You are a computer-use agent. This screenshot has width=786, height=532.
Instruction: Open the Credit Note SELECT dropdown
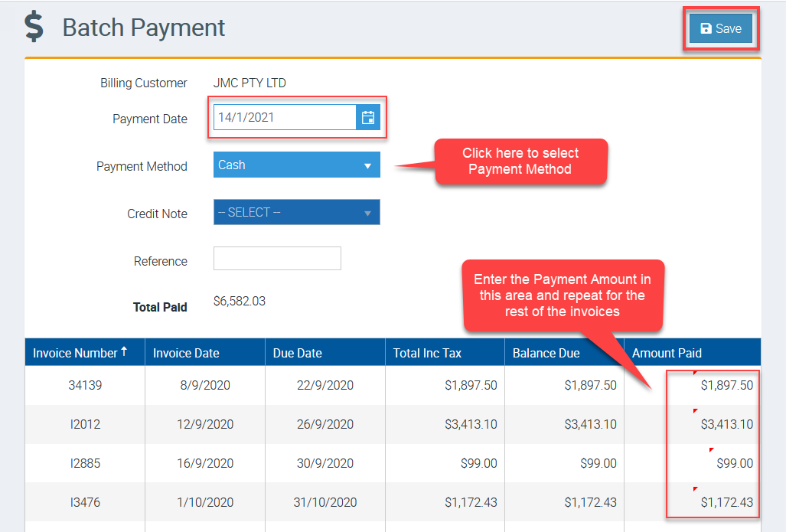[296, 212]
